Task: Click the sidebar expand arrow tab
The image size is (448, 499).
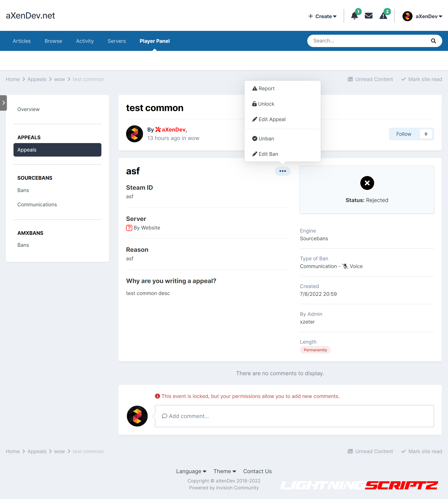Action: click(x=3, y=103)
